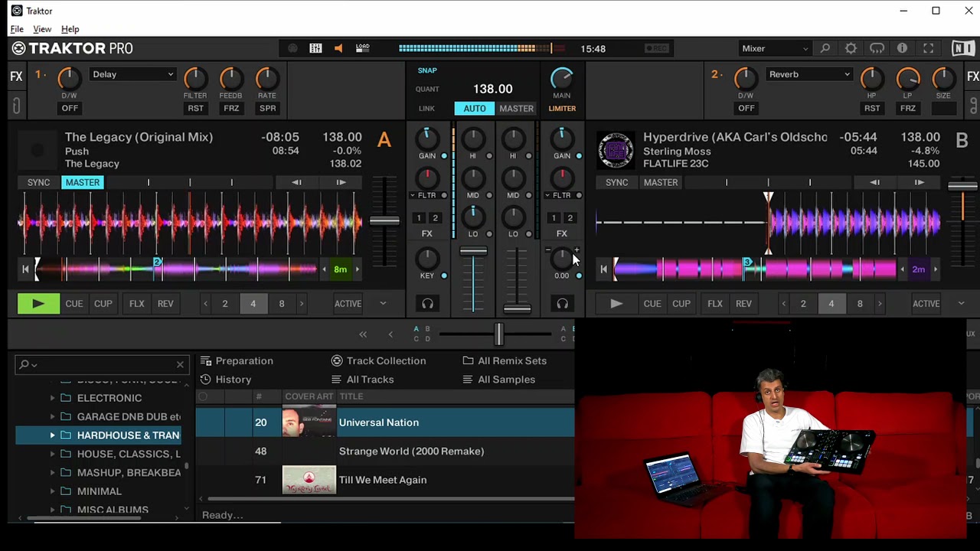The width and height of the screenshot is (980, 551).
Task: Click FRZ button on FX unit 2
Action: (908, 109)
